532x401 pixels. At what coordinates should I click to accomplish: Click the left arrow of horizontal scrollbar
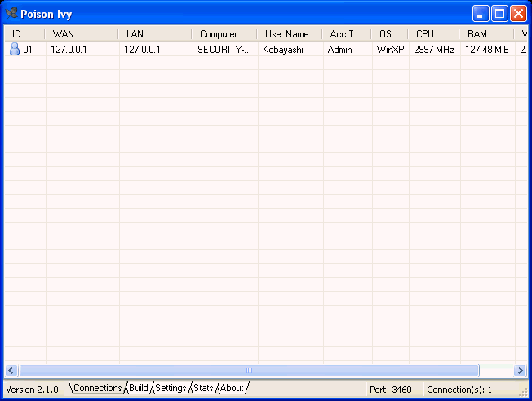pos(11,371)
